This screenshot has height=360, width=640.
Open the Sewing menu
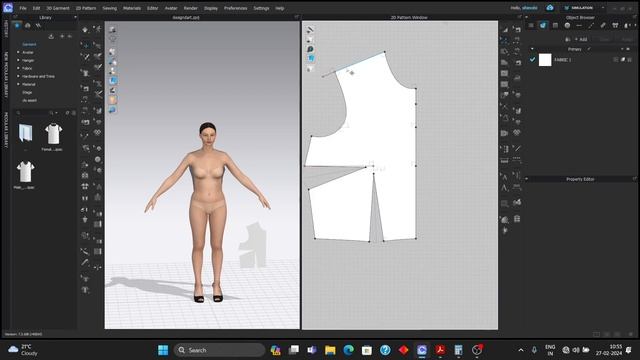pyautogui.click(x=109, y=8)
